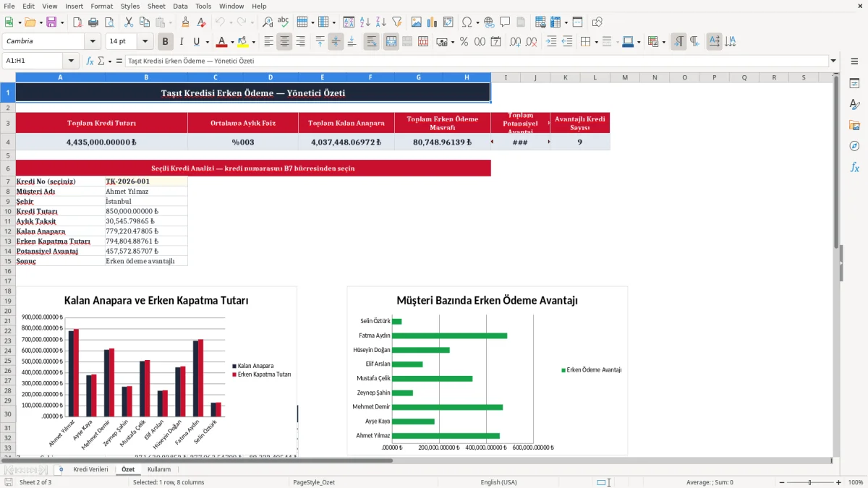Open the Data menu
This screenshot has height=488, width=868.
tap(180, 6)
